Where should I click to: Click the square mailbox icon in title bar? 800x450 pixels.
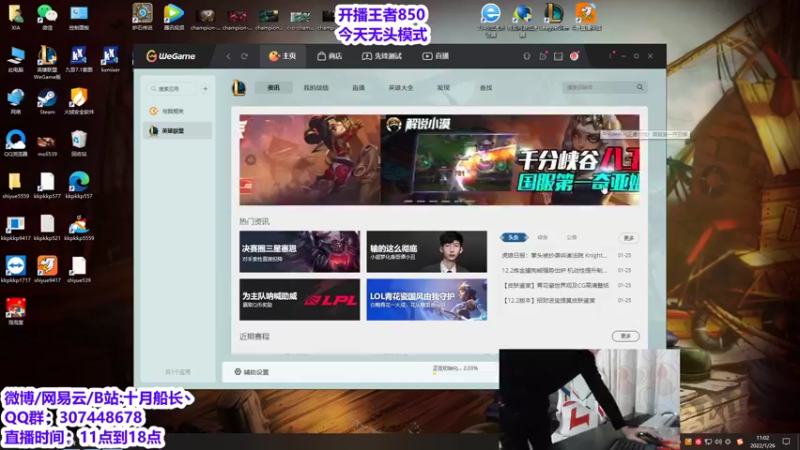[x=558, y=56]
